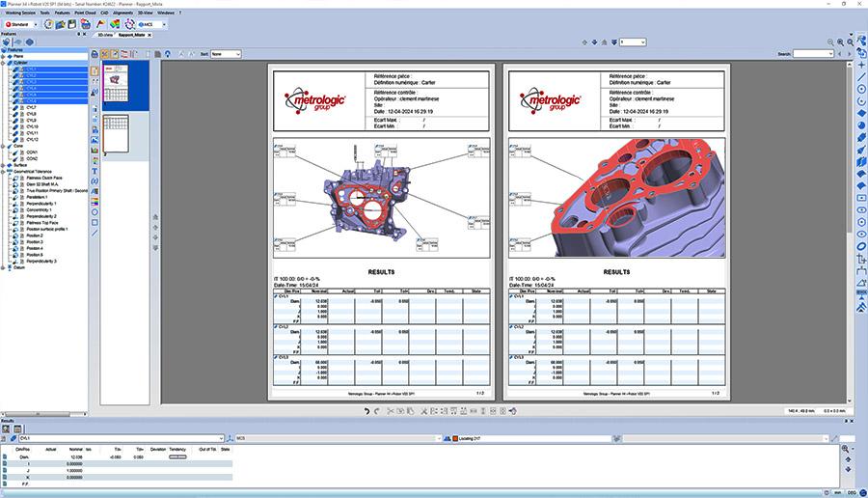
Task: Click the insert chart tool icon
Action: [95, 151]
